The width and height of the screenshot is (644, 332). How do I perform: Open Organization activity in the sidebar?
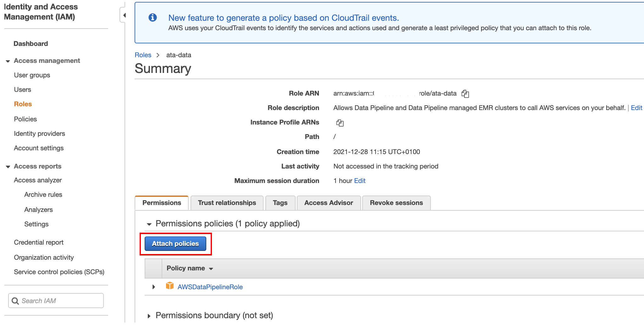(44, 257)
